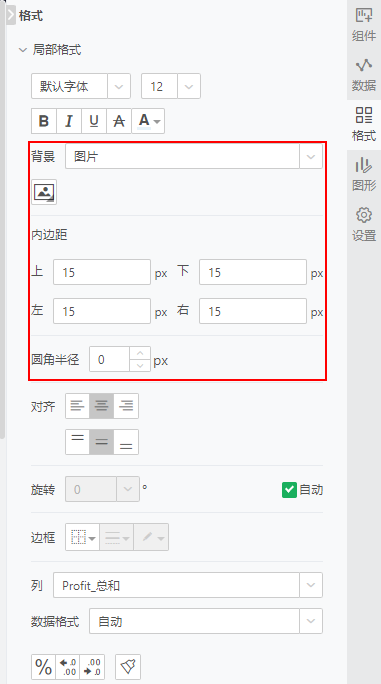
Task: Open the font color picker
Action: click(x=148, y=121)
